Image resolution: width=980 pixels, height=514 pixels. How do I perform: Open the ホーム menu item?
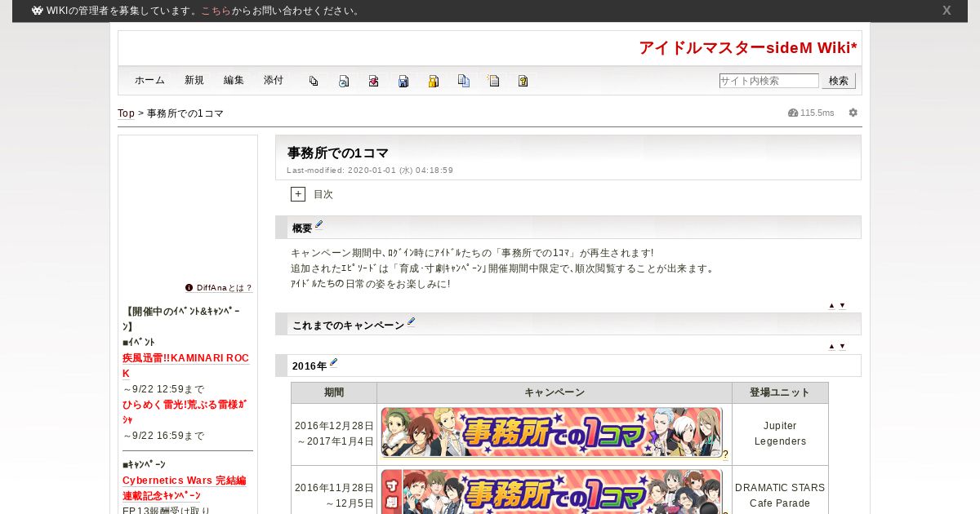click(x=149, y=81)
